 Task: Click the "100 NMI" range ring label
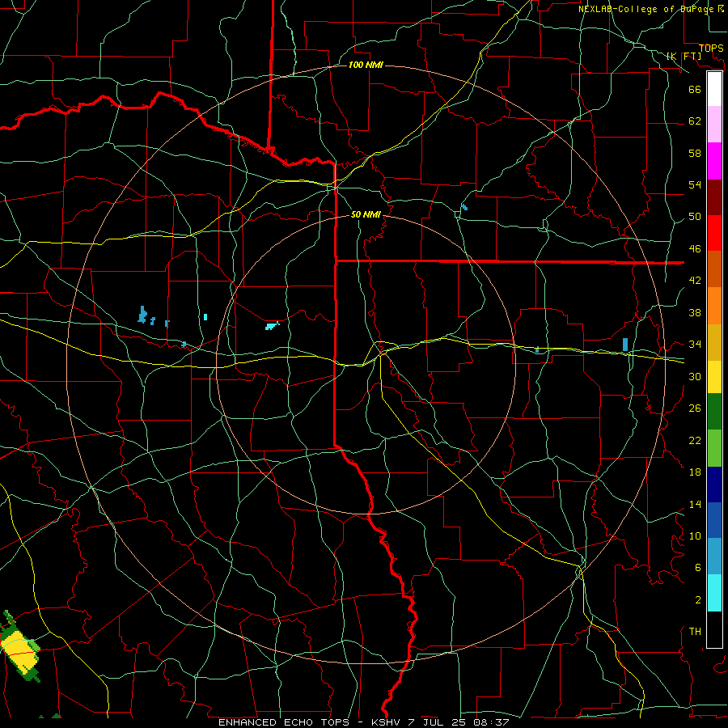[366, 65]
